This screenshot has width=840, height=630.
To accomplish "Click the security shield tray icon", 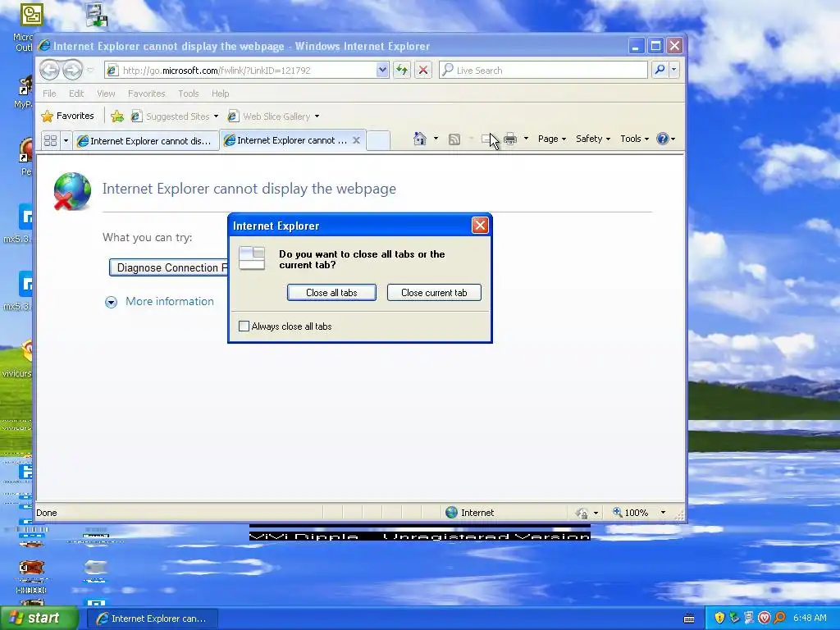I will pyautogui.click(x=719, y=618).
